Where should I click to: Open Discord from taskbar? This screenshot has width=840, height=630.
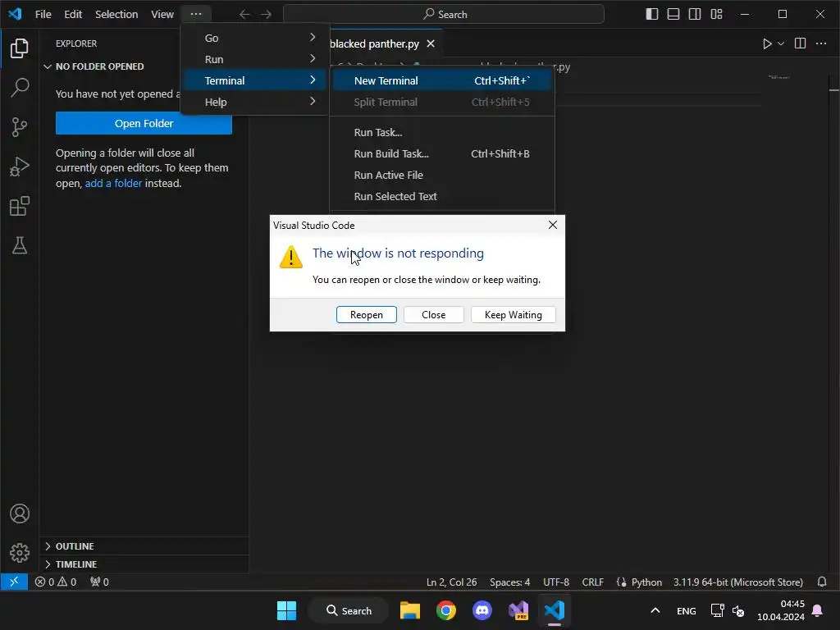pyautogui.click(x=482, y=610)
